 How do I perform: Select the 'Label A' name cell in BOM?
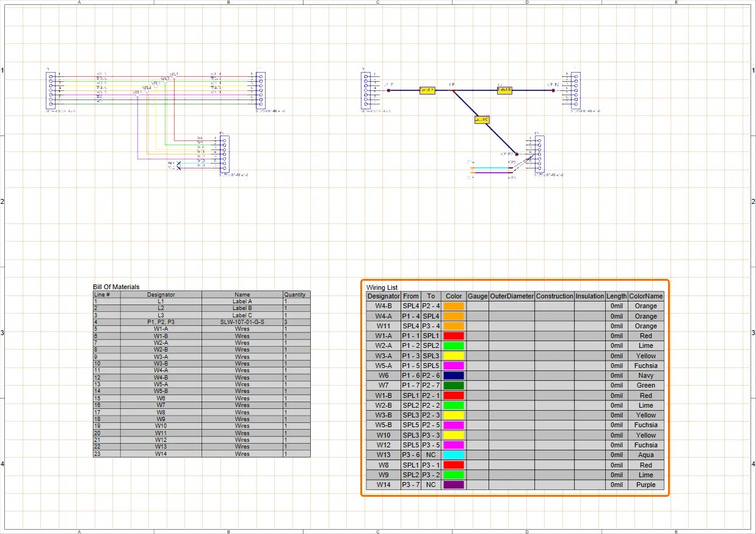tap(242, 301)
